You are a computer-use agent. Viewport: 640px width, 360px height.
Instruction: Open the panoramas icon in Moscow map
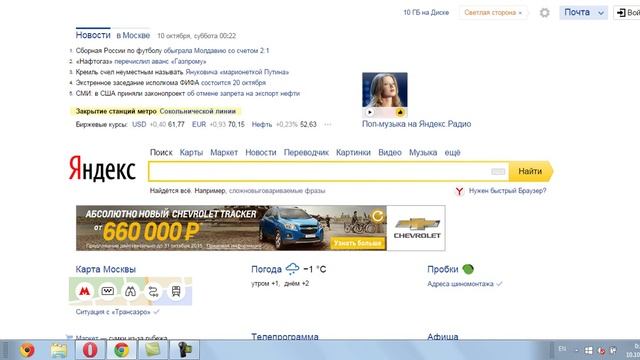(x=108, y=291)
